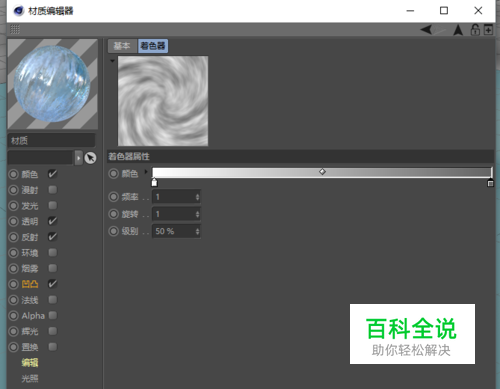Toggle the lock icon in toolbar
The image size is (500, 389).
pos(475,30)
